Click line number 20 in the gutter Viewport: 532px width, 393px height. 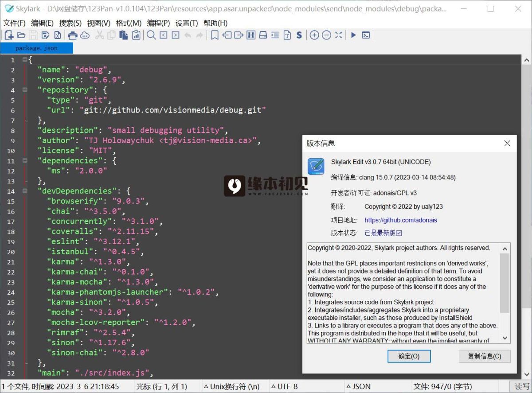(x=11, y=252)
